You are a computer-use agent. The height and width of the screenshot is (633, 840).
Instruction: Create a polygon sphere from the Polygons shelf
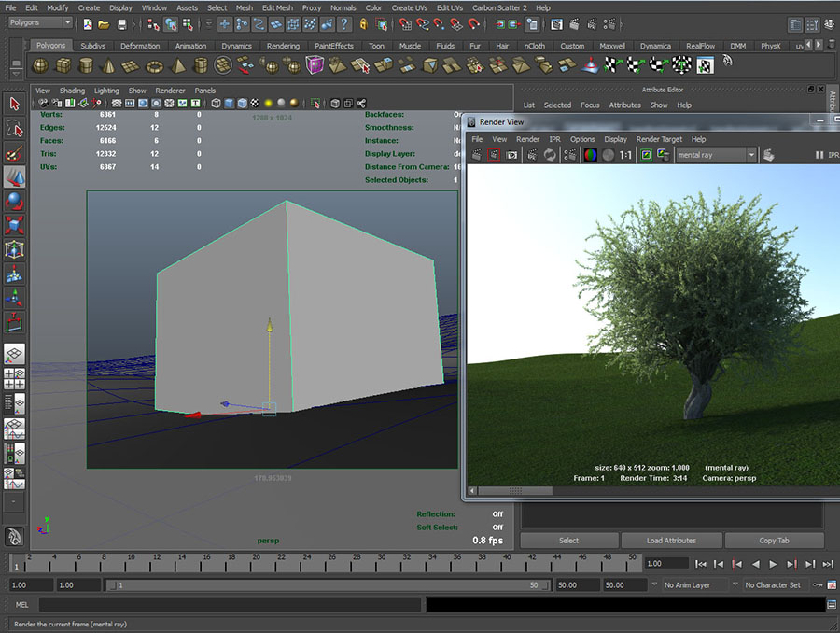tap(38, 65)
